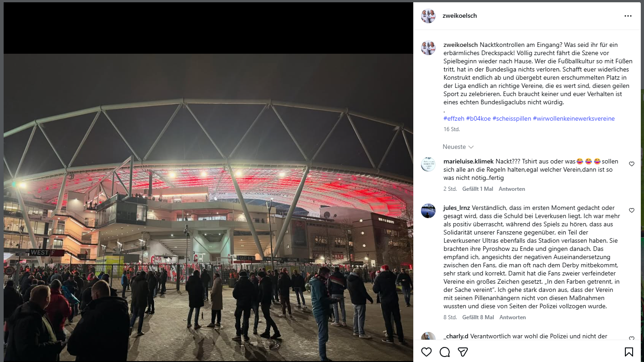The image size is (644, 362).
Task: Open marieluise.klimek's profile picture
Action: point(428,164)
